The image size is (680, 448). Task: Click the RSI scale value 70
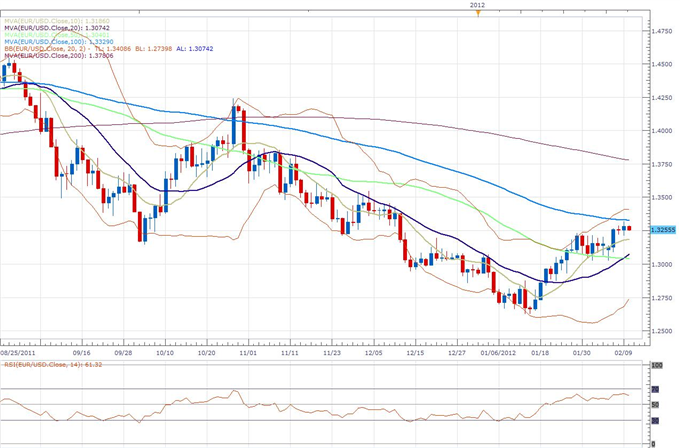coord(655,389)
